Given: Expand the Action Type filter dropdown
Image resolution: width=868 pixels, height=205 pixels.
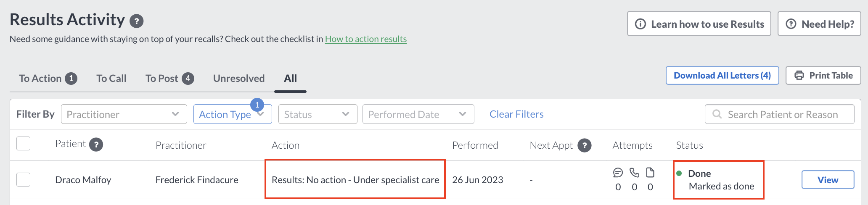Looking at the screenshot, I should [x=233, y=114].
